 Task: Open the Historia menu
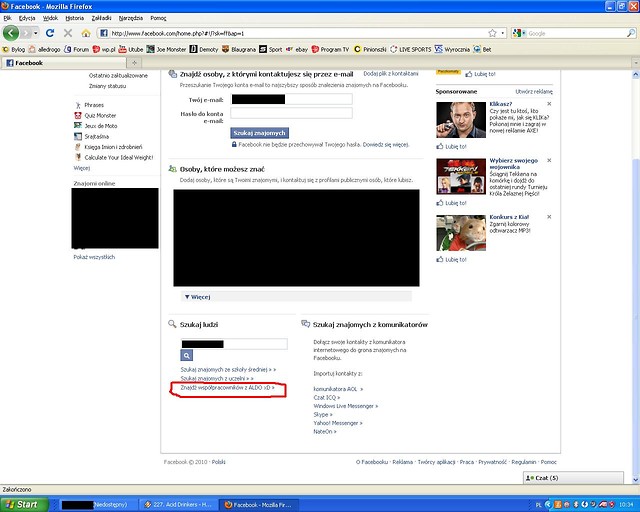(75, 18)
